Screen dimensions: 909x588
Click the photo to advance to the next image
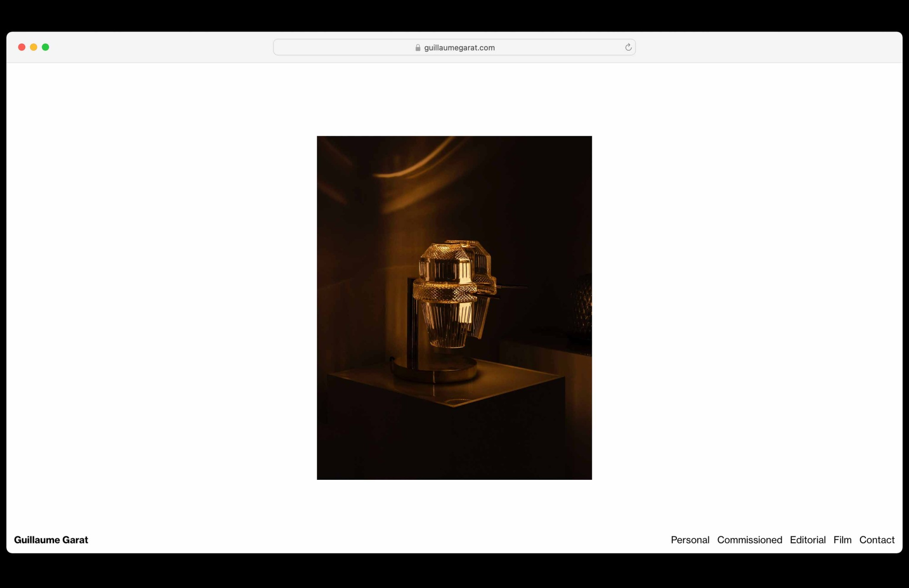(454, 308)
